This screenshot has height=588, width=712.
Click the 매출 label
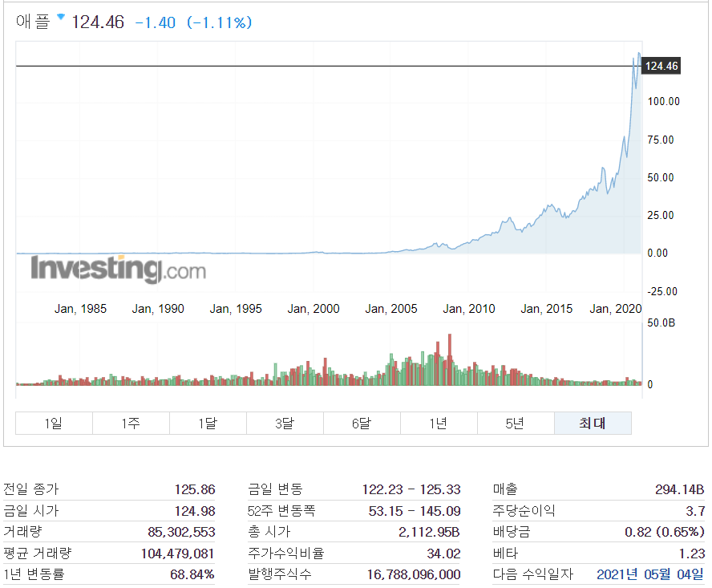point(505,489)
